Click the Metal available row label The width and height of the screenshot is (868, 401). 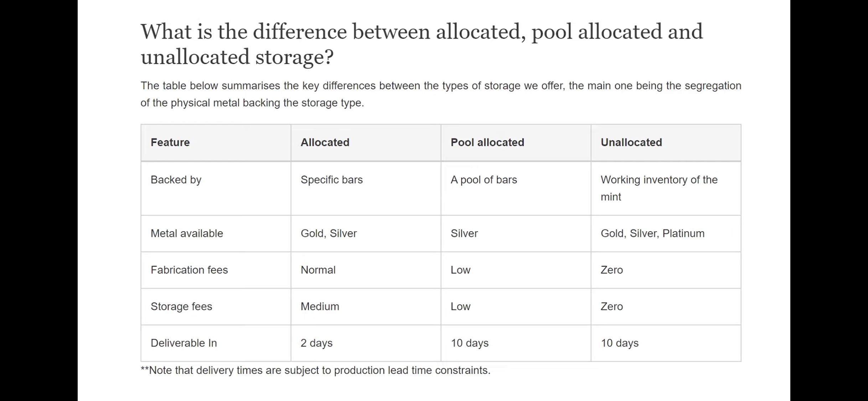point(187,233)
